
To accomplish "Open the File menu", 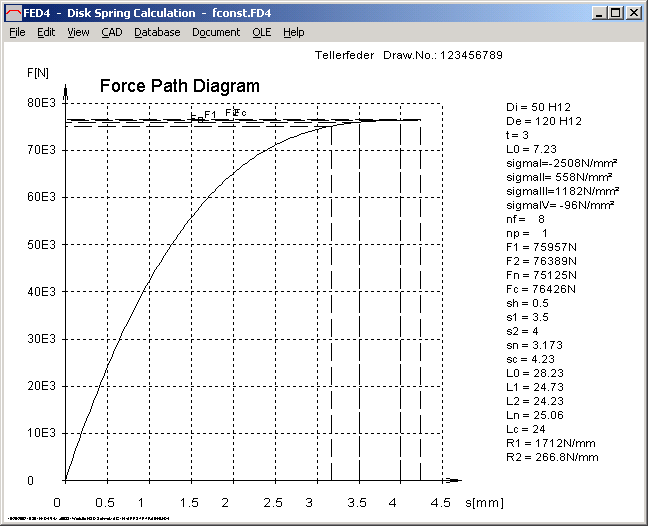I will tap(17, 32).
